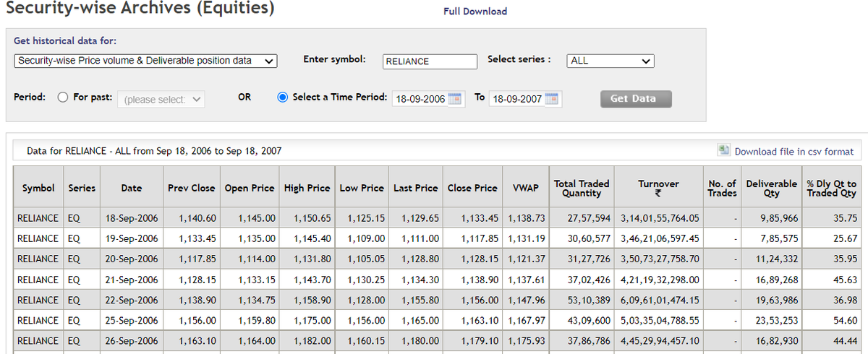Click the Full Download link
Screen dimensions: 868x354
pyautogui.click(x=475, y=12)
